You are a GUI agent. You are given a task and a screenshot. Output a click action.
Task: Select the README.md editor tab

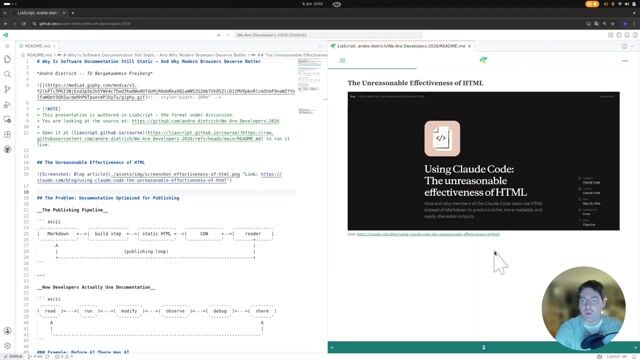point(37,46)
